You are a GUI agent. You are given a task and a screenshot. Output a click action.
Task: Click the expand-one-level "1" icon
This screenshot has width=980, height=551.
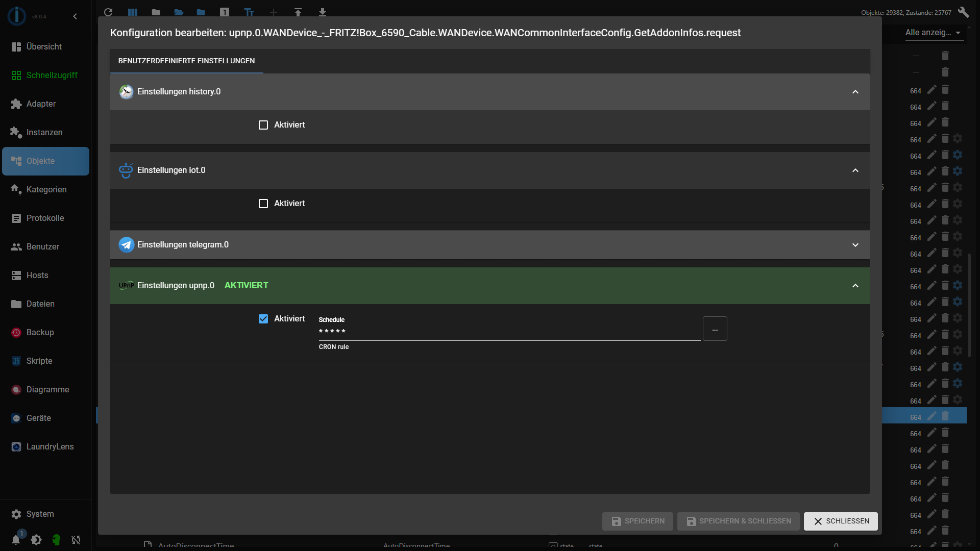point(225,12)
